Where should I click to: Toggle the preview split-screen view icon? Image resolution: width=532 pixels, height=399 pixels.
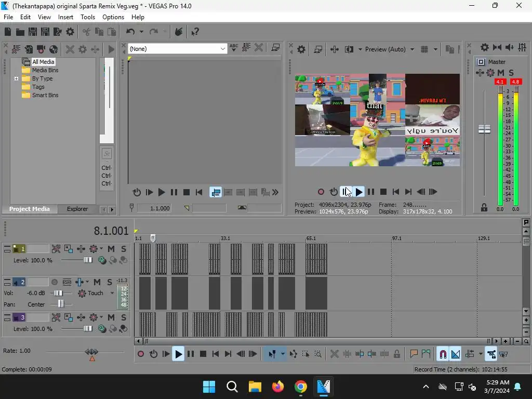349,49
